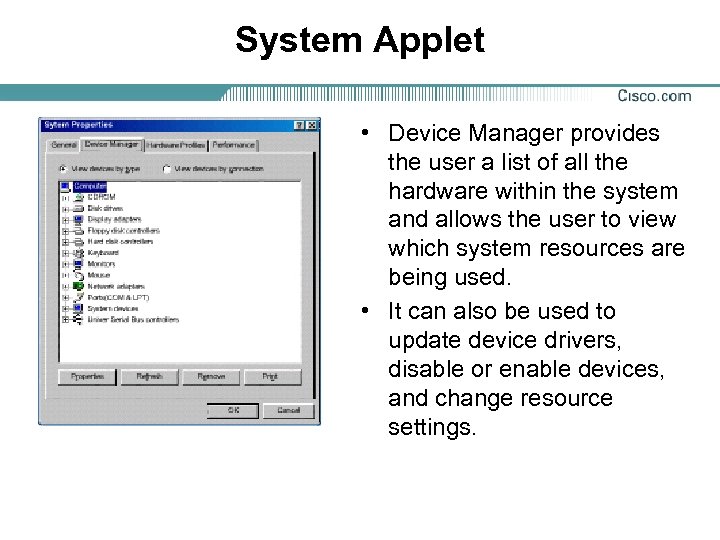This screenshot has height=540, width=720.
Task: Expand the Universal Serial Bus controllers node
Action: tap(66, 320)
